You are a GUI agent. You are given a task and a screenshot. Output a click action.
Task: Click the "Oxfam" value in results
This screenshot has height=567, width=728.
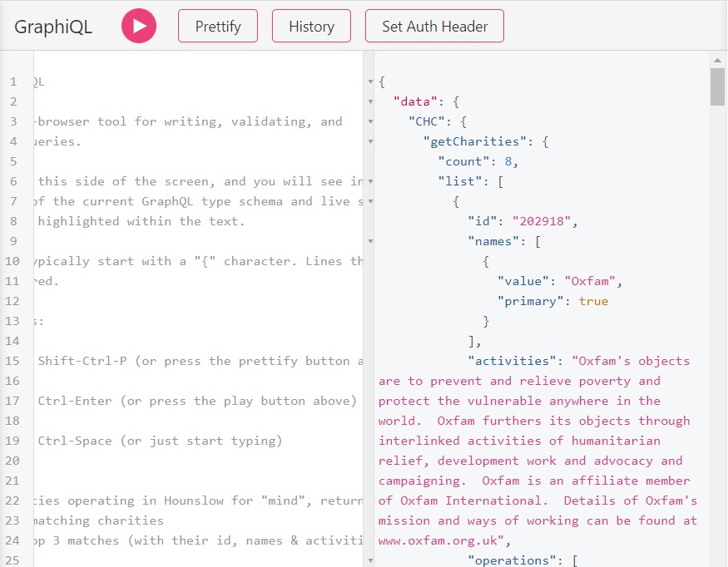click(592, 281)
